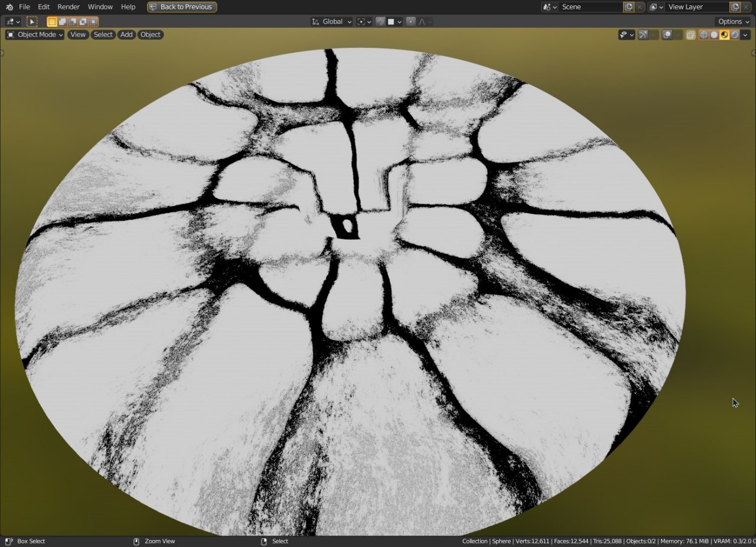Open the Global transform orientation dropdown
This screenshot has height=547, width=756.
point(332,22)
